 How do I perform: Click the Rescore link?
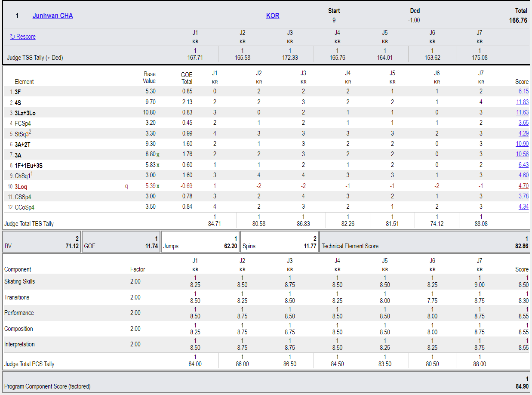click(23, 37)
